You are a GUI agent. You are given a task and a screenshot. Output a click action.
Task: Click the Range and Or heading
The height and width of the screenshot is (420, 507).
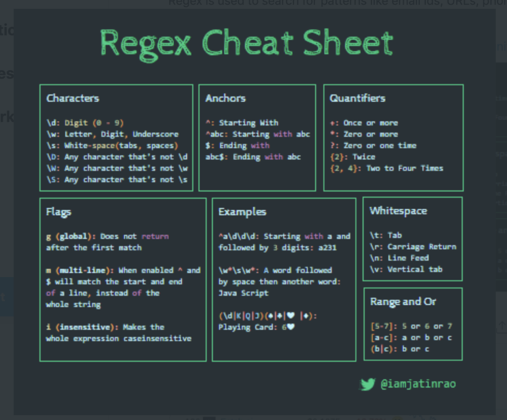pos(403,302)
